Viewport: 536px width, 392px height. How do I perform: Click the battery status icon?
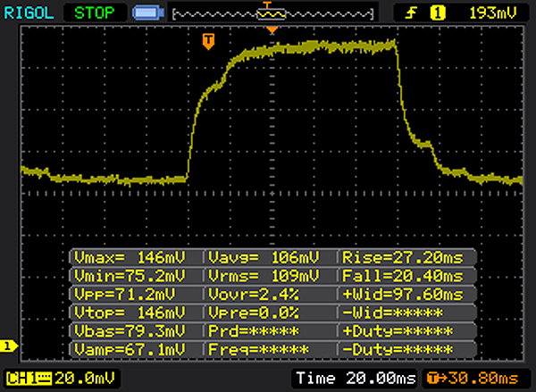point(148,13)
